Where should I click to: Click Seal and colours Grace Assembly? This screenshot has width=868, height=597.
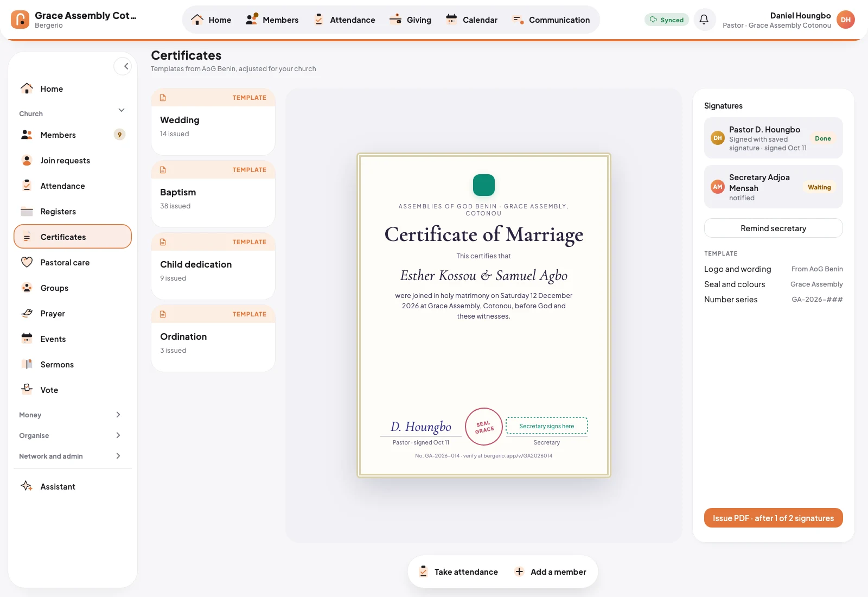click(x=774, y=284)
